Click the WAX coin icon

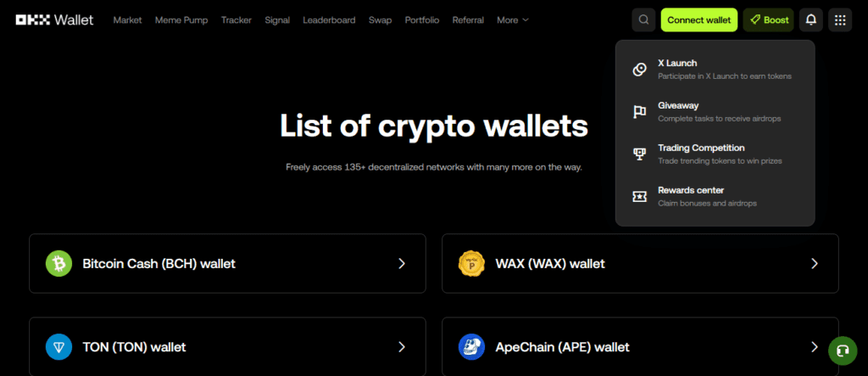pyautogui.click(x=471, y=264)
